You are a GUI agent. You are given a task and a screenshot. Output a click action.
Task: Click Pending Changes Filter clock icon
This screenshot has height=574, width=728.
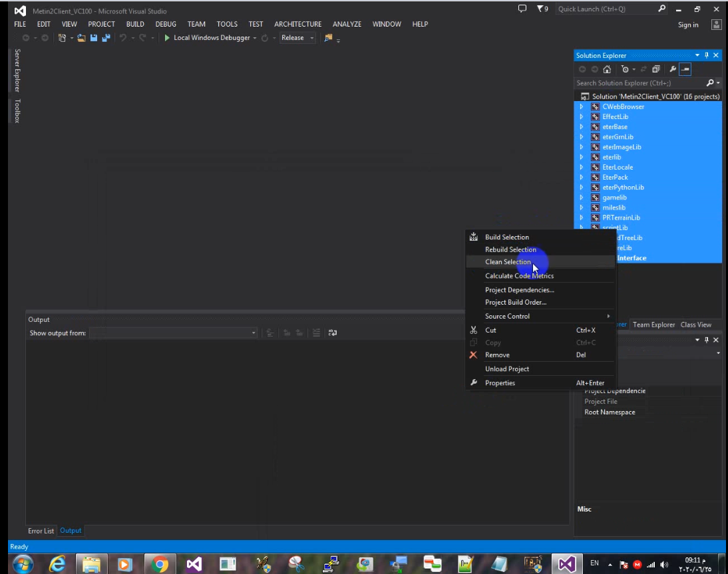point(625,69)
